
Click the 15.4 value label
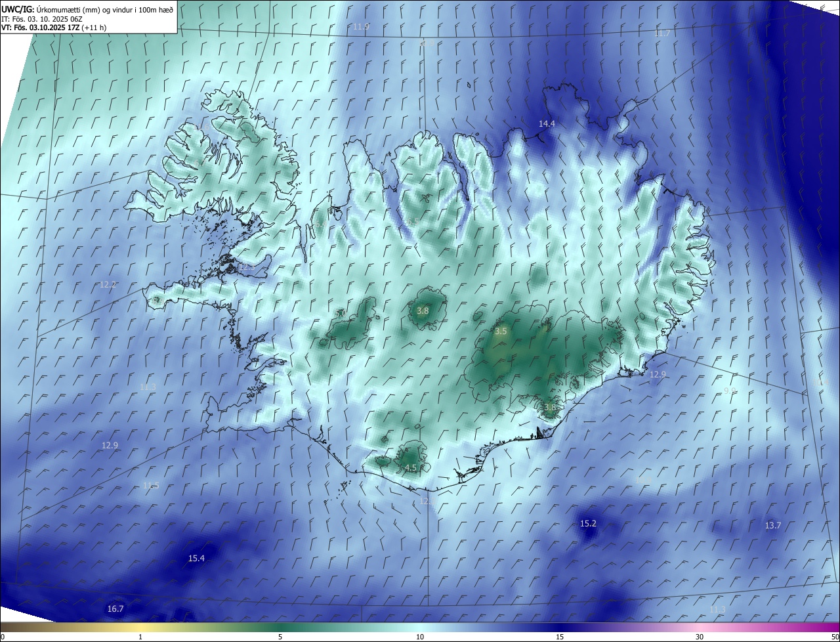click(196, 558)
